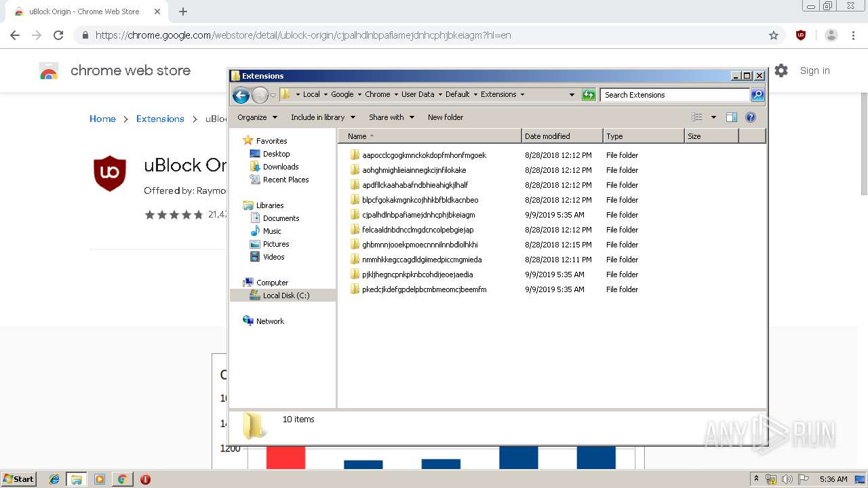This screenshot has width=868, height=488.
Task: Go back in Chrome browser
Action: (x=15, y=35)
